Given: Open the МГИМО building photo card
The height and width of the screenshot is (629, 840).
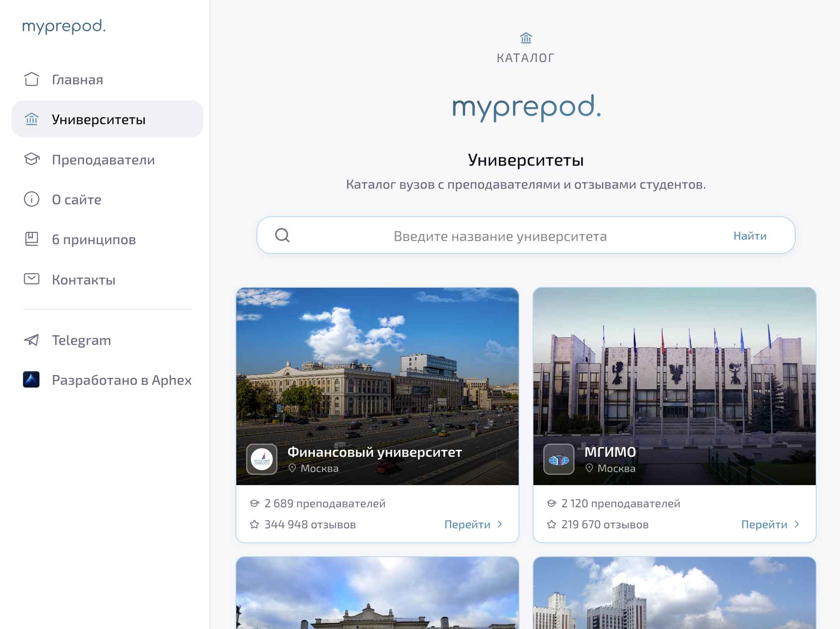Looking at the screenshot, I should 674,386.
